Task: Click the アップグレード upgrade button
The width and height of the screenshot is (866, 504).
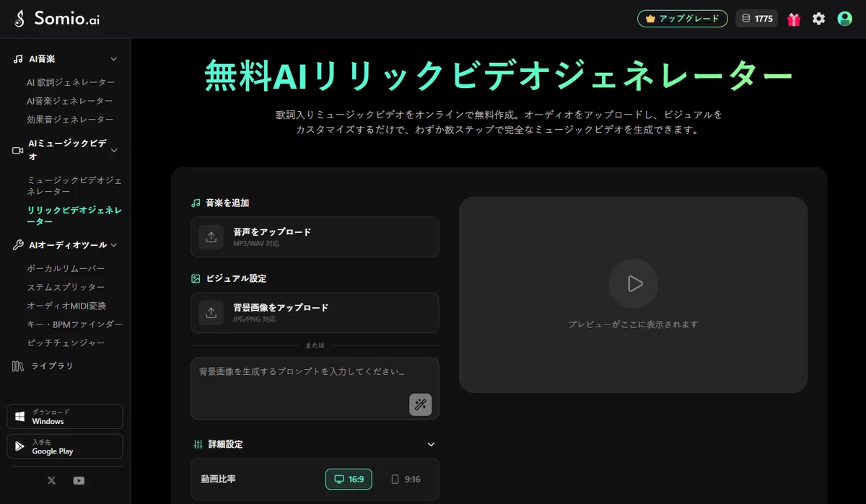Action: pos(682,19)
